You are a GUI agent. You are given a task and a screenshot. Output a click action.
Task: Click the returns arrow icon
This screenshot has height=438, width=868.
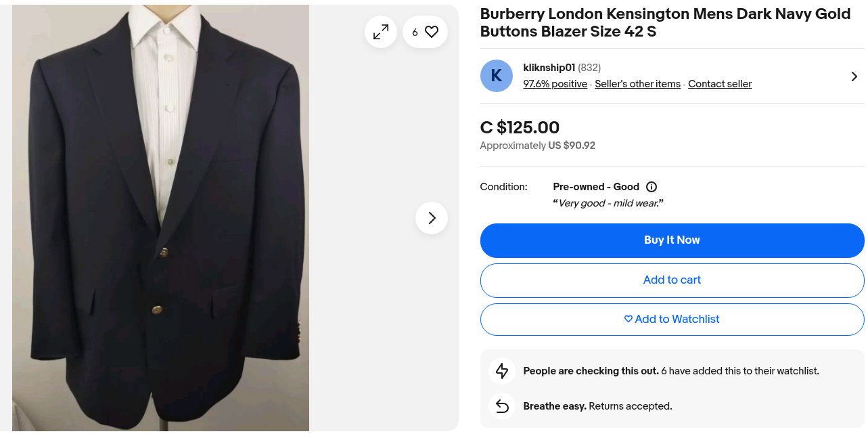click(x=502, y=406)
